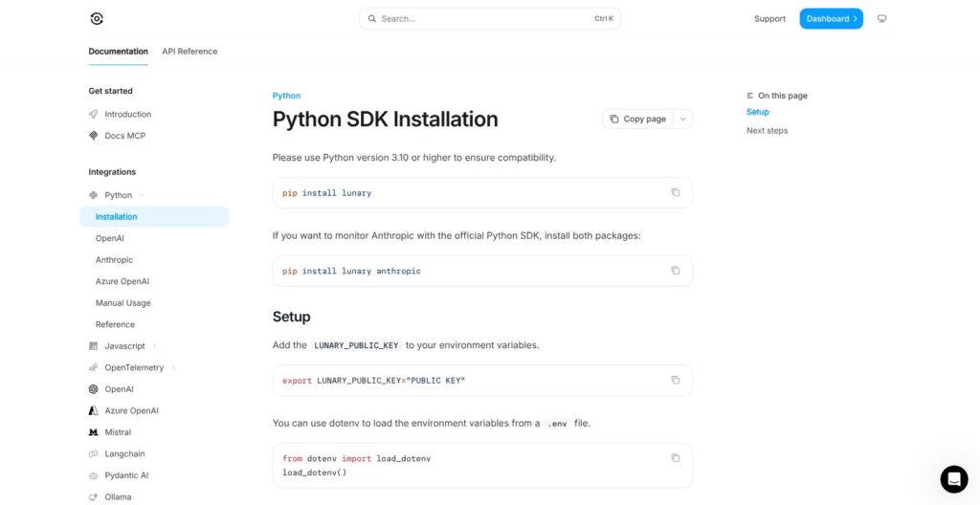The height and width of the screenshot is (505, 980).
Task: Click the Mistral logo icon
Action: (x=94, y=432)
